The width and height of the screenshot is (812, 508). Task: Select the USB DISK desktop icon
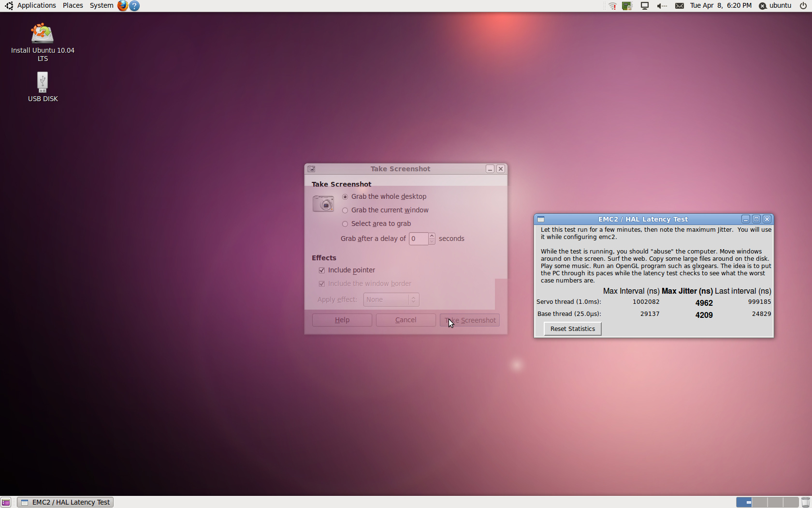[43, 82]
